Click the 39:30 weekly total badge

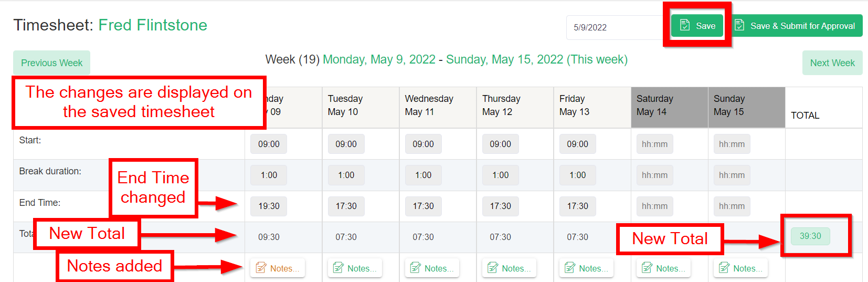click(810, 236)
